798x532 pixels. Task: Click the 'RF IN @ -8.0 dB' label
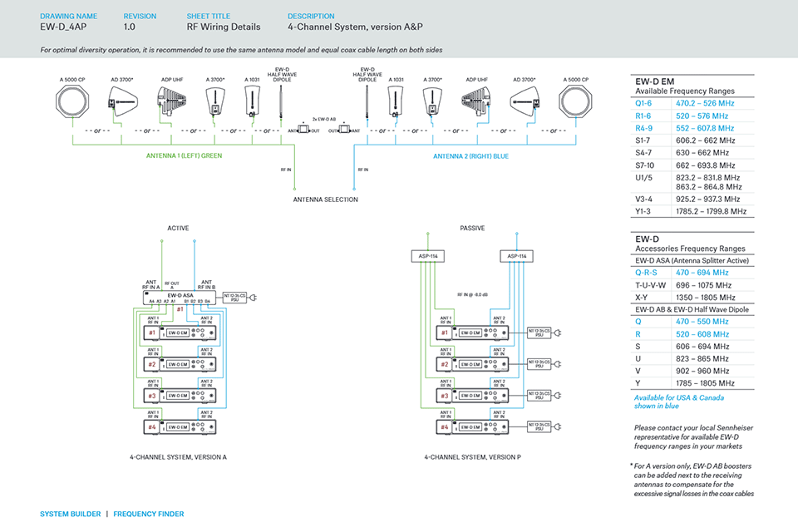point(472,295)
